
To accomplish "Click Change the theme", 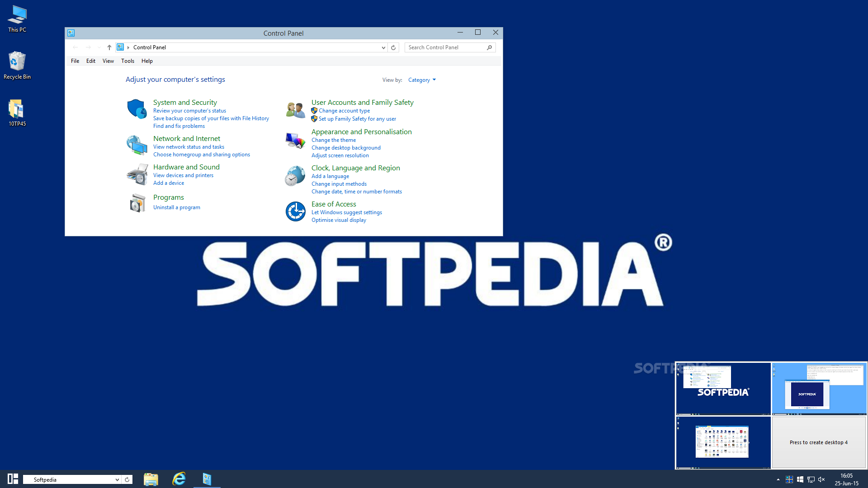I will coord(334,140).
